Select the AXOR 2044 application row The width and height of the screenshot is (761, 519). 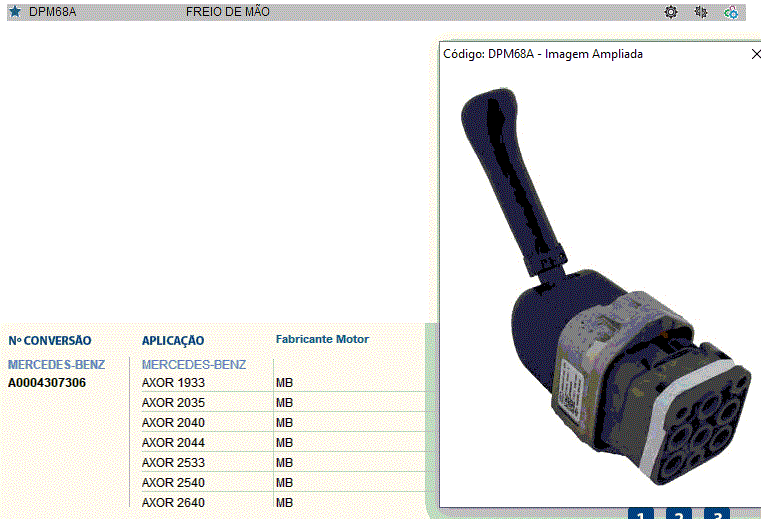pyautogui.click(x=173, y=443)
